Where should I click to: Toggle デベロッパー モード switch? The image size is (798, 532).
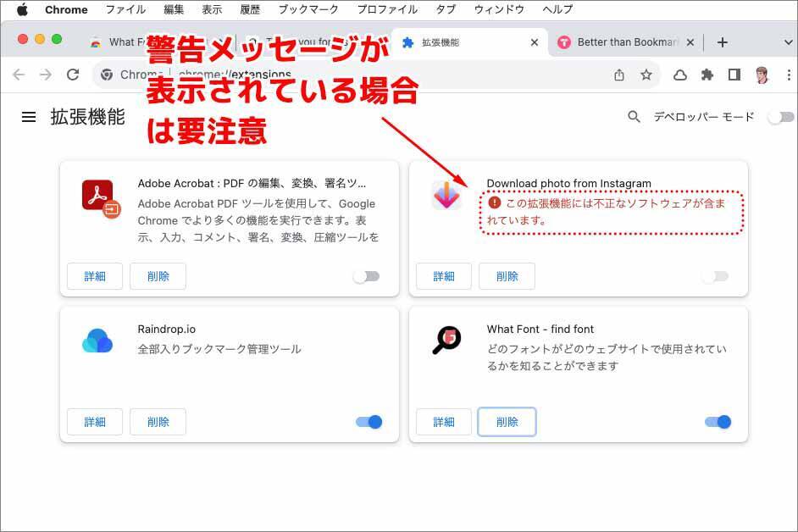(781, 117)
